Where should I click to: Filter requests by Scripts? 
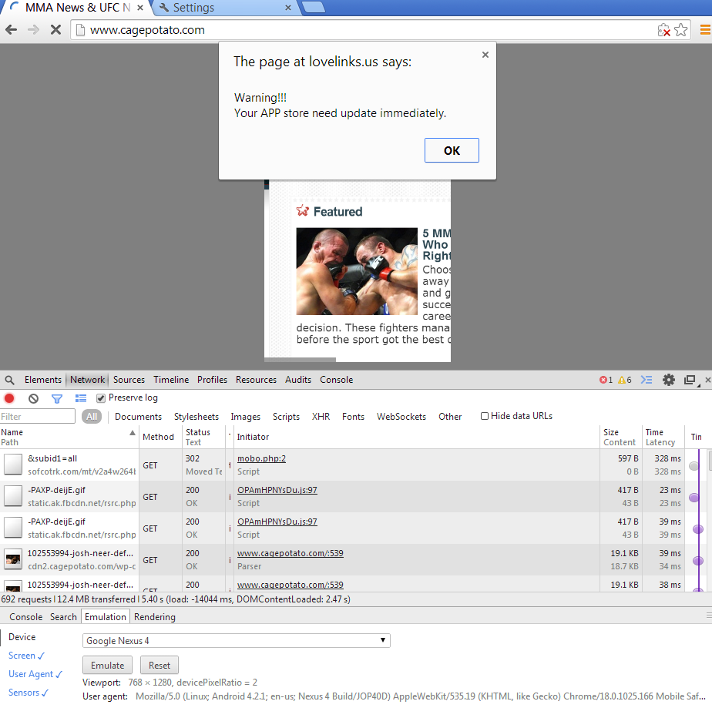click(x=286, y=417)
